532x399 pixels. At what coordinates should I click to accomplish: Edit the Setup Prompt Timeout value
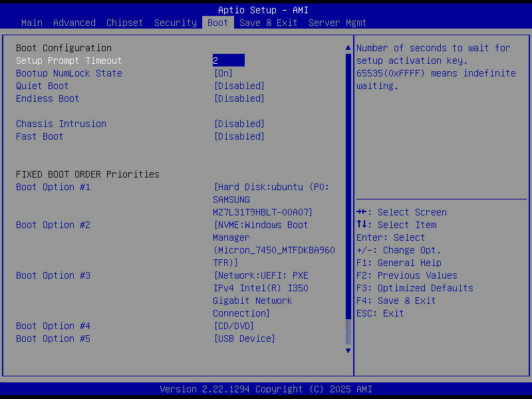click(x=229, y=60)
